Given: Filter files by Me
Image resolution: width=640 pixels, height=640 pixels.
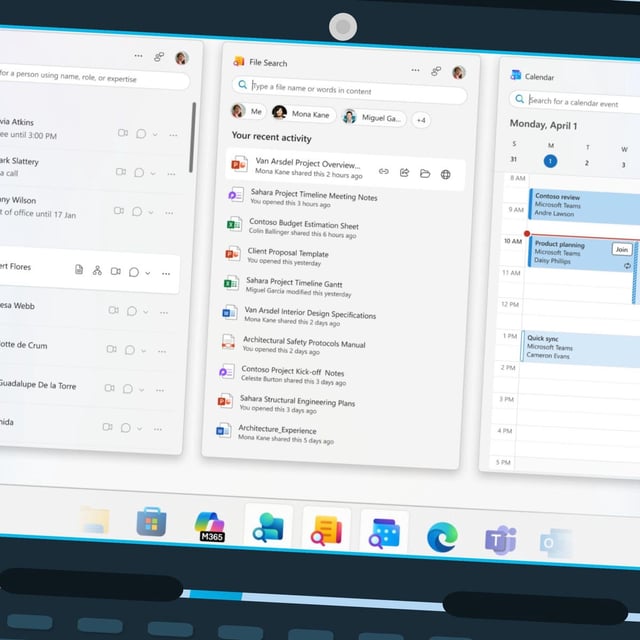Looking at the screenshot, I should 248,111.
